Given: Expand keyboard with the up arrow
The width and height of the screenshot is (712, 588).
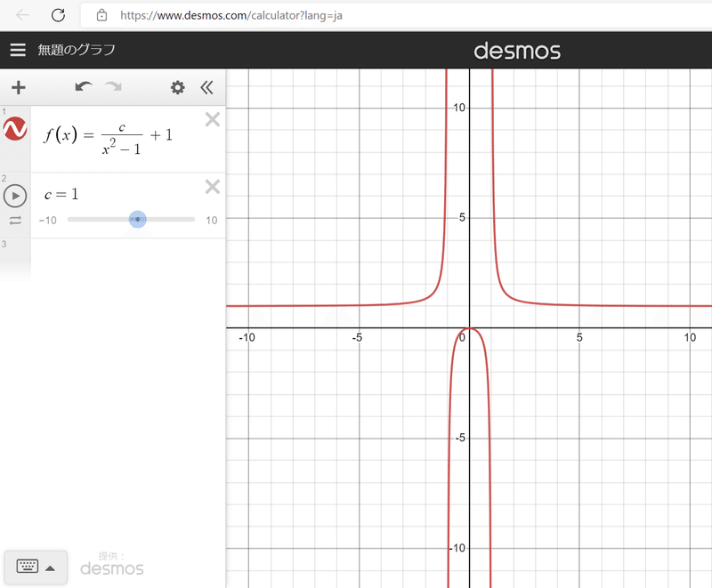Looking at the screenshot, I should click(51, 568).
